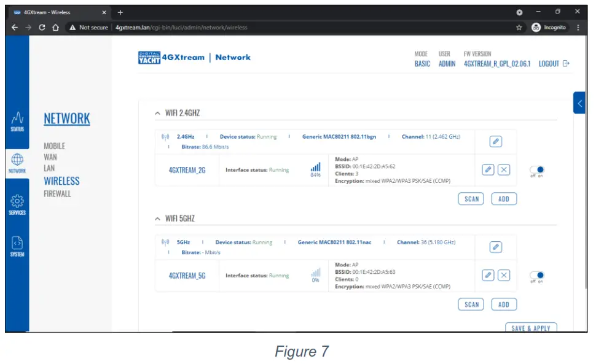Open the Incognito profile indicator
The height and width of the screenshot is (364, 596).
[x=549, y=28]
